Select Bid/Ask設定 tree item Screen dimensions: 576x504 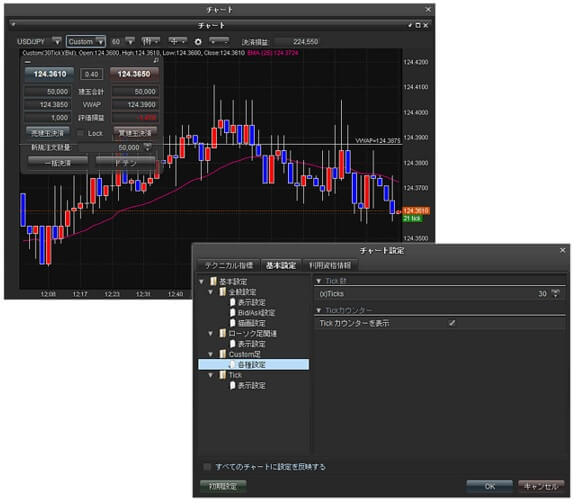pyautogui.click(x=256, y=313)
